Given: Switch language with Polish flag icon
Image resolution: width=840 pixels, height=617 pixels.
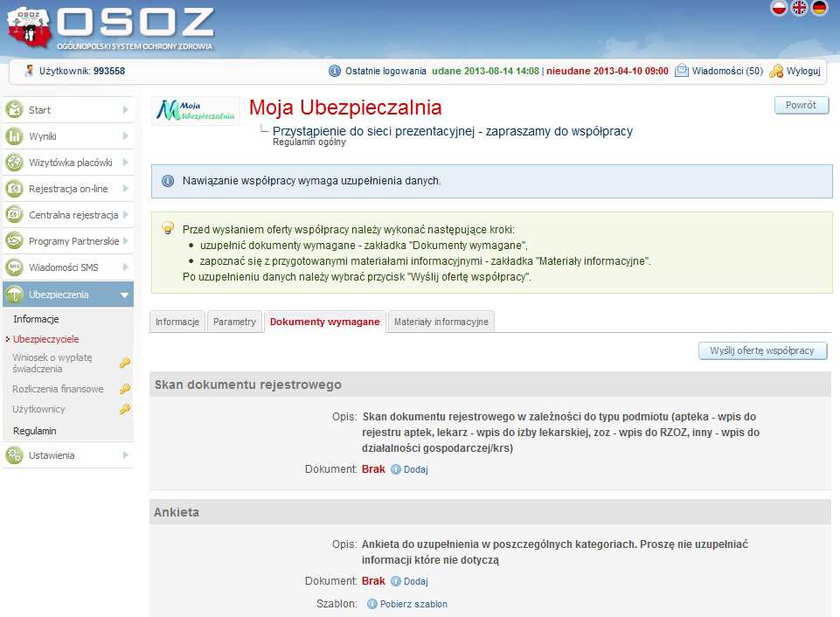Looking at the screenshot, I should [x=779, y=8].
